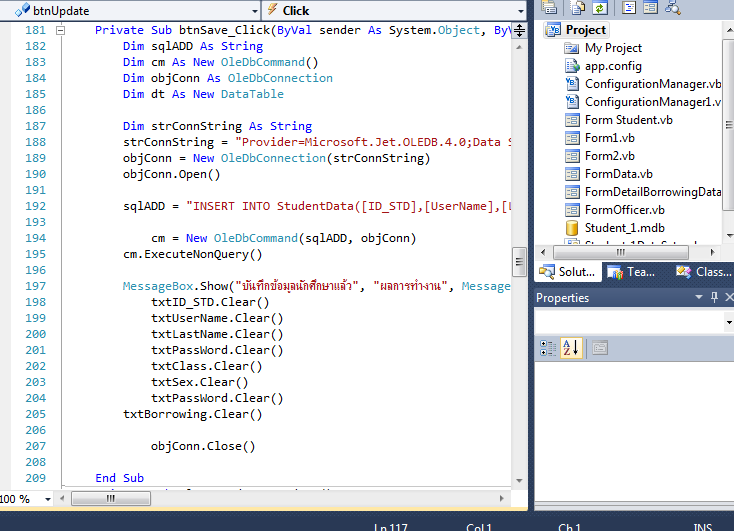Viewport: 734px width, 531px height.
Task: Switch to Class View tab
Action: coord(704,272)
